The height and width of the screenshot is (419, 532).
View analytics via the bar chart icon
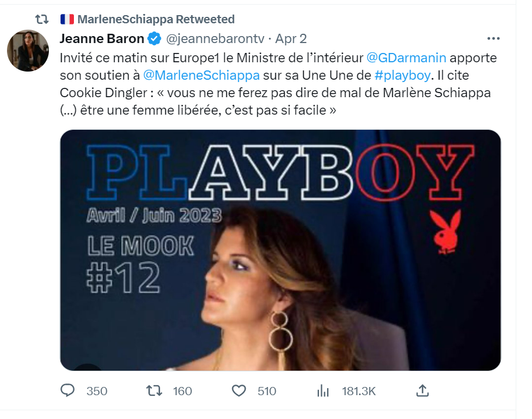point(323,390)
